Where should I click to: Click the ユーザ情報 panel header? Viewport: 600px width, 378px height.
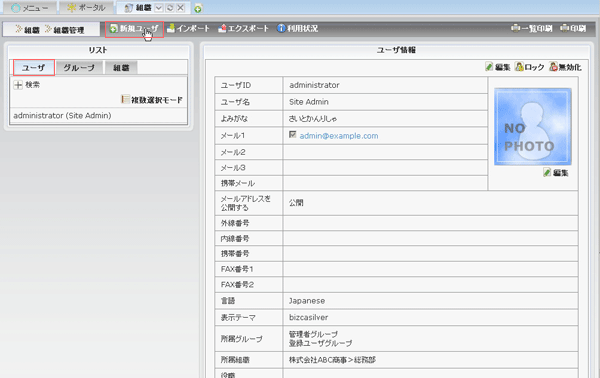[396, 50]
